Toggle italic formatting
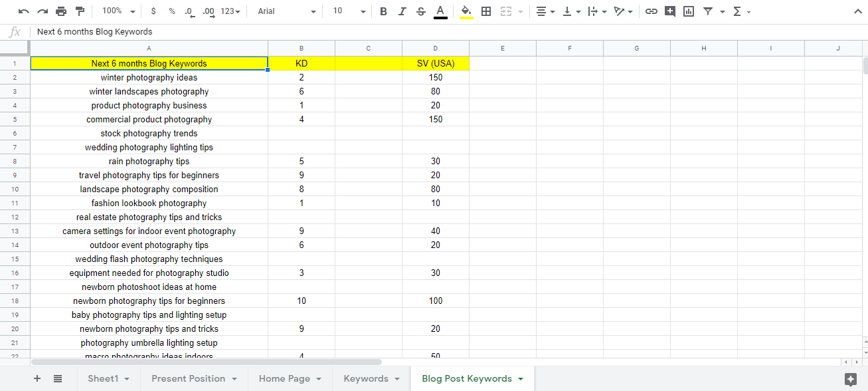868x391 pixels. (402, 11)
